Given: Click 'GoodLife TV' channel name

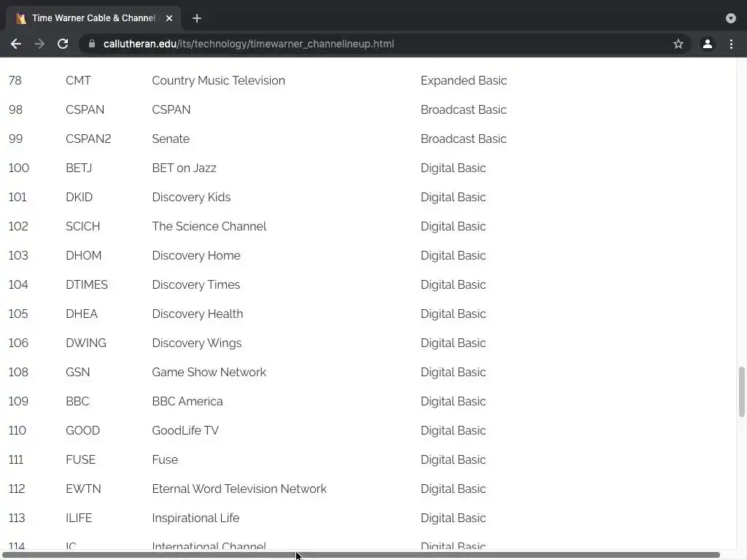Looking at the screenshot, I should pyautogui.click(x=185, y=430).
